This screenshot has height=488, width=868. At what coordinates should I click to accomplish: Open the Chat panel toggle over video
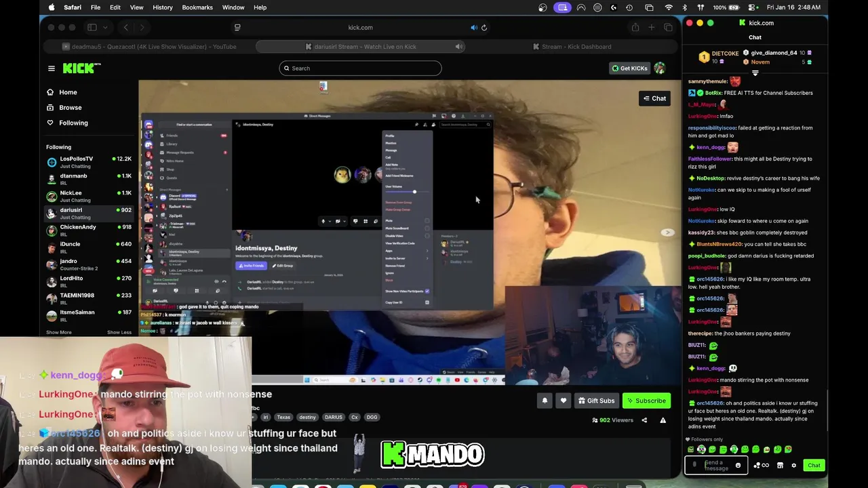click(x=654, y=98)
